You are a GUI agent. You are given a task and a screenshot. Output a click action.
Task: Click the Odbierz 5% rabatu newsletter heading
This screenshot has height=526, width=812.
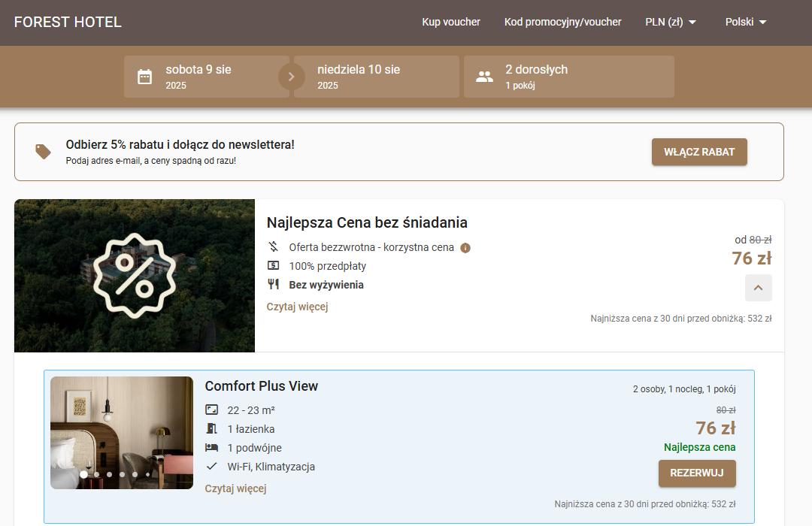(180, 144)
